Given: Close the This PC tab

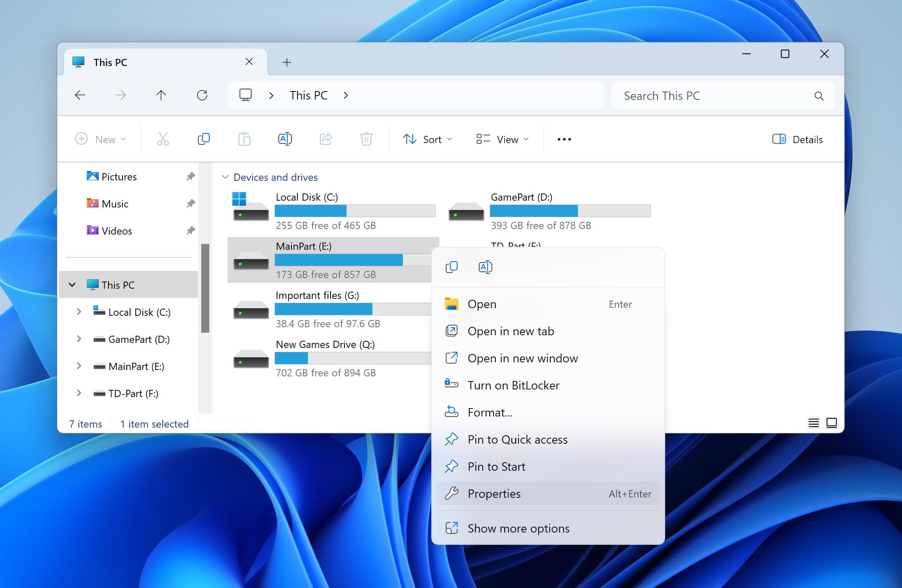Looking at the screenshot, I should pyautogui.click(x=249, y=62).
